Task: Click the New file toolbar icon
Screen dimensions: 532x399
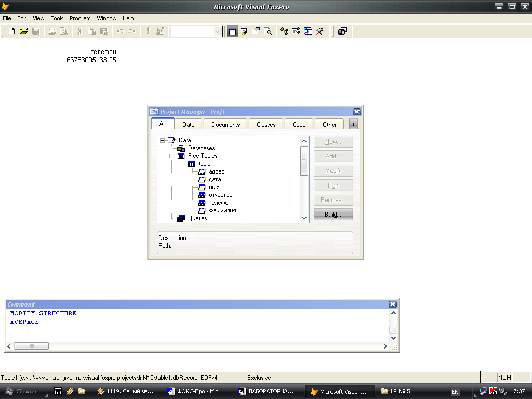Action: tap(11, 31)
